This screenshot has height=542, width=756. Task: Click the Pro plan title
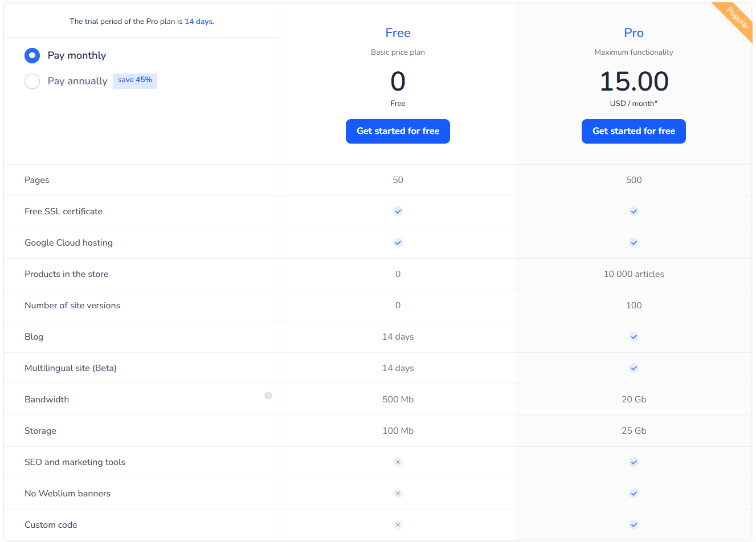tap(634, 33)
